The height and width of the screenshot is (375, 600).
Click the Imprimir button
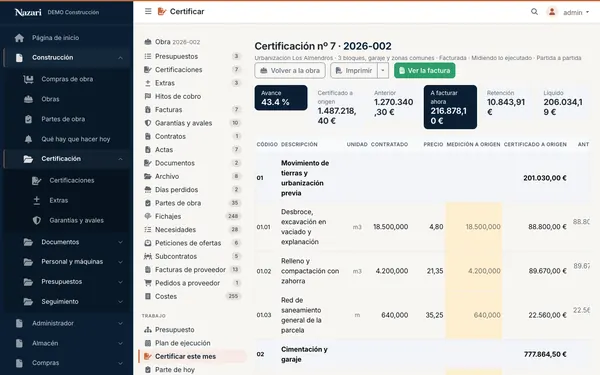[354, 71]
